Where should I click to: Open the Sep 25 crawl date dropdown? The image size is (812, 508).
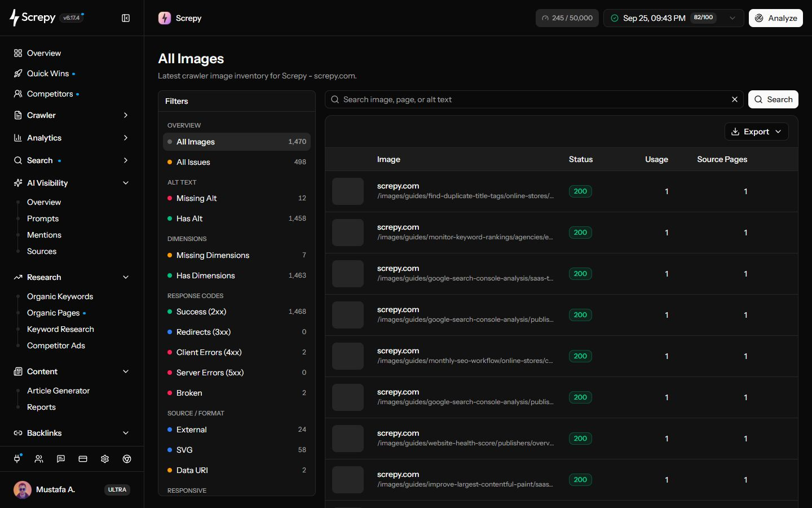pos(674,18)
